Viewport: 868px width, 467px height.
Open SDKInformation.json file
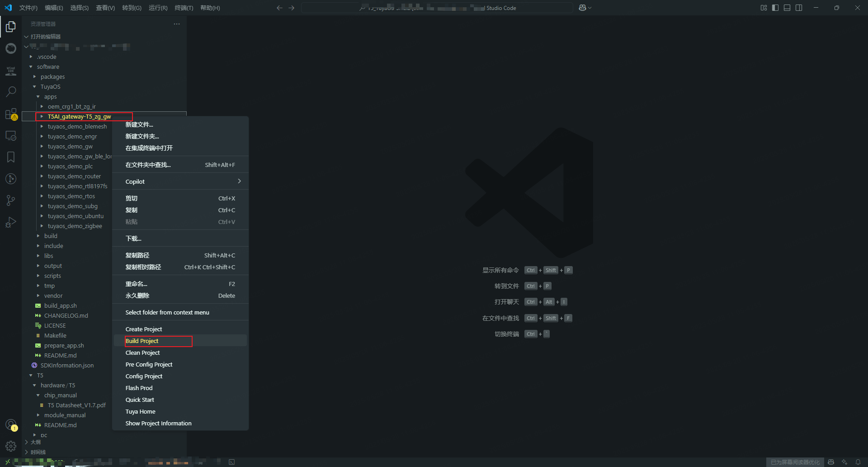point(67,365)
